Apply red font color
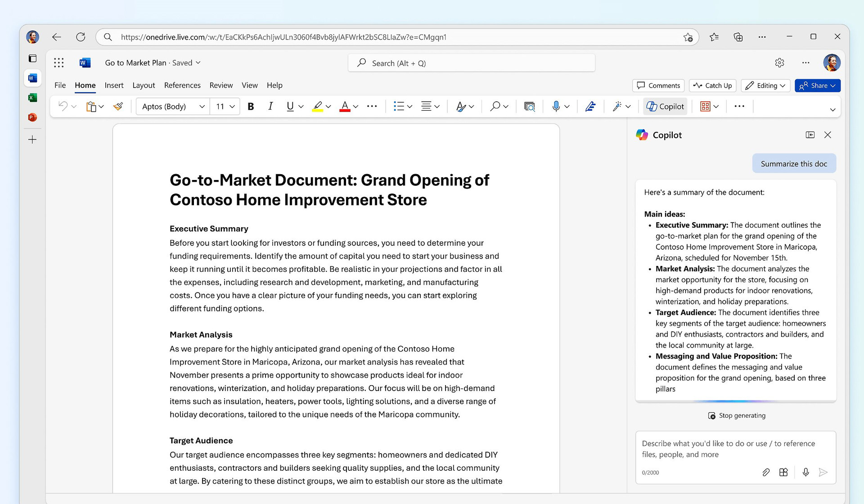The height and width of the screenshot is (504, 864). pyautogui.click(x=345, y=106)
